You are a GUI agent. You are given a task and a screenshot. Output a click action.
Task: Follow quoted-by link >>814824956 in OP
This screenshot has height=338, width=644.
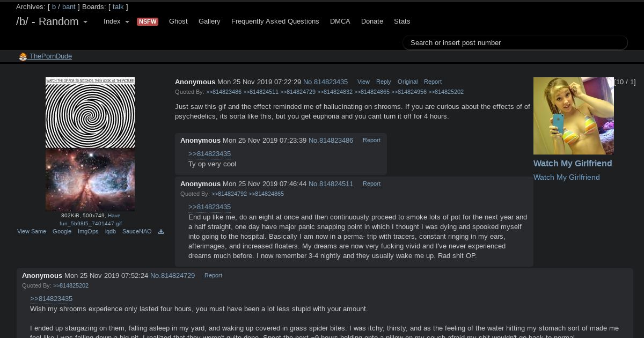[409, 92]
